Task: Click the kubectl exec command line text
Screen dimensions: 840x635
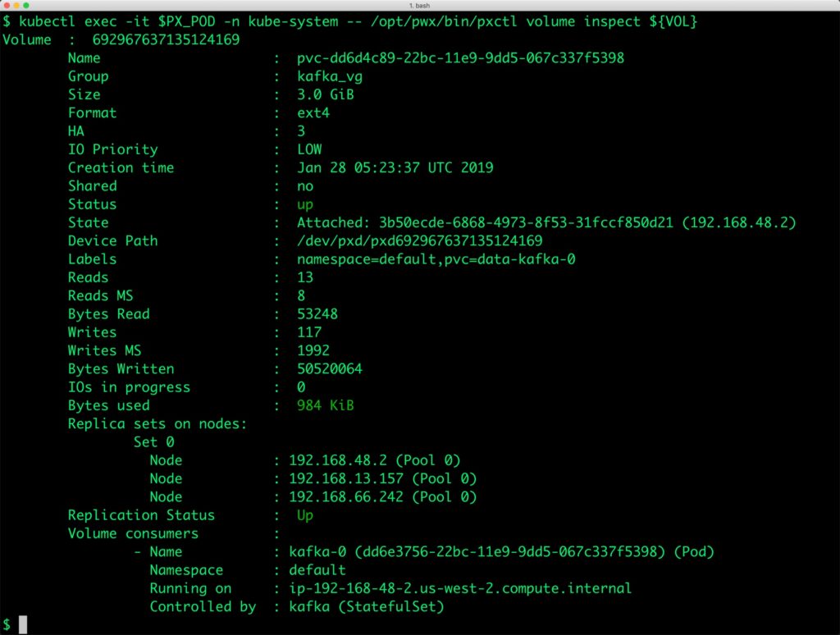Action: click(350, 21)
